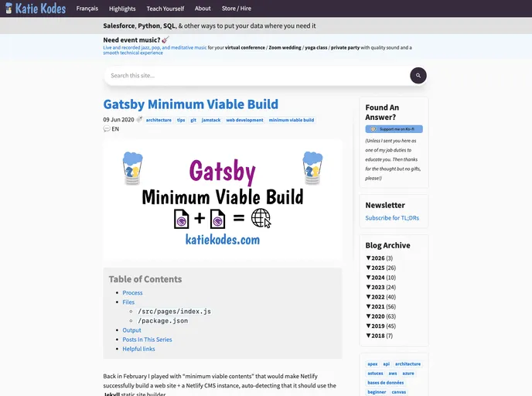The image size is (532, 396).
Task: Open the Highlights menu item
Action: pyautogui.click(x=122, y=9)
